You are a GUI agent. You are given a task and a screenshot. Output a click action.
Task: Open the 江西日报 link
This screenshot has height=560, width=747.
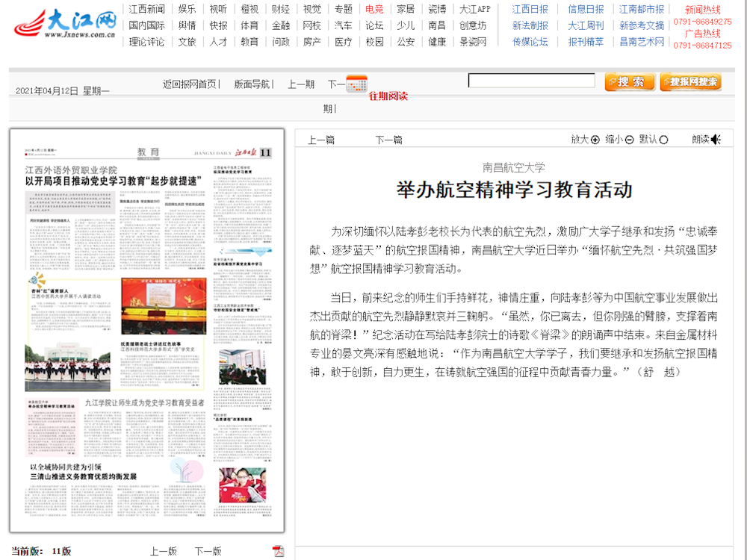click(530, 10)
